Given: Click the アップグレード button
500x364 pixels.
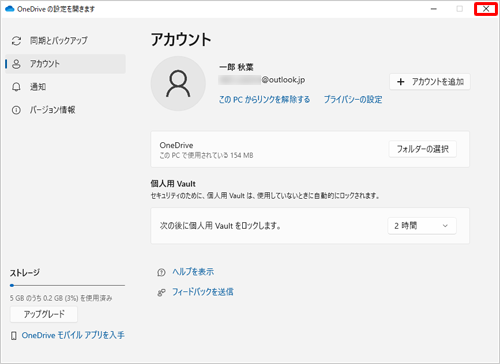Looking at the screenshot, I should [44, 314].
